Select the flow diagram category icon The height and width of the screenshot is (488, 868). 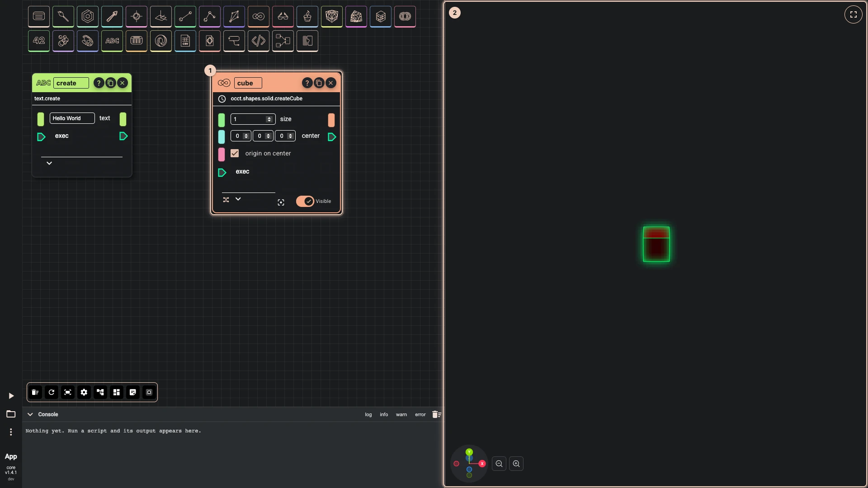(x=283, y=41)
